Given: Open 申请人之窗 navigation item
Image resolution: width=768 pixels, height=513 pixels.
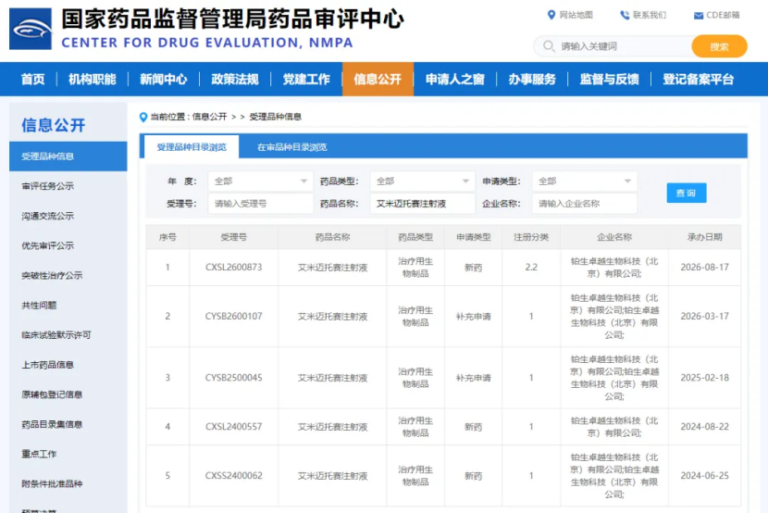Looking at the screenshot, I should 455,79.
